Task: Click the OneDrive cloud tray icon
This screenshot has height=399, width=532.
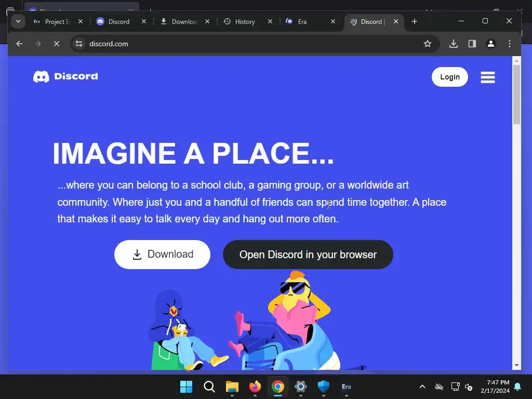Action: click(x=439, y=387)
